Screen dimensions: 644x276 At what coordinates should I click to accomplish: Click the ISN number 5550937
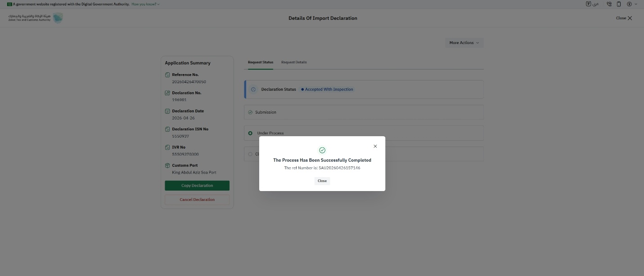[x=180, y=136]
